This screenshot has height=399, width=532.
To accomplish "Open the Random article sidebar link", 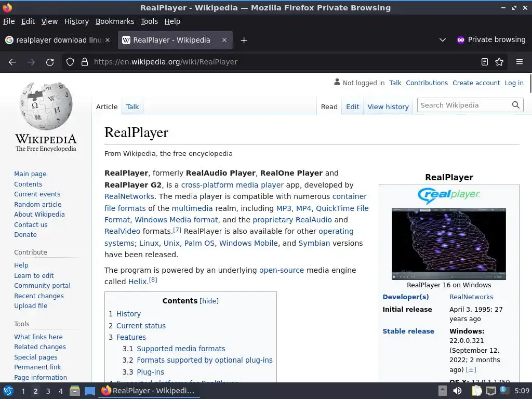I will (x=37, y=205).
